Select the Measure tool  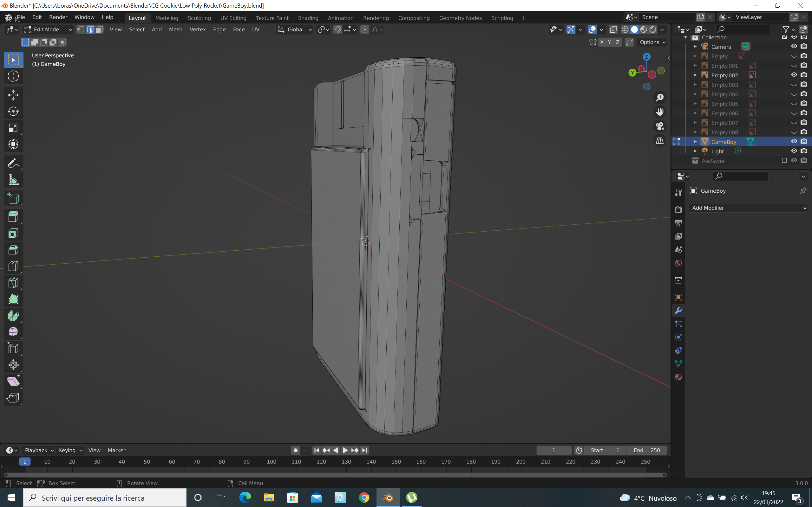click(13, 180)
